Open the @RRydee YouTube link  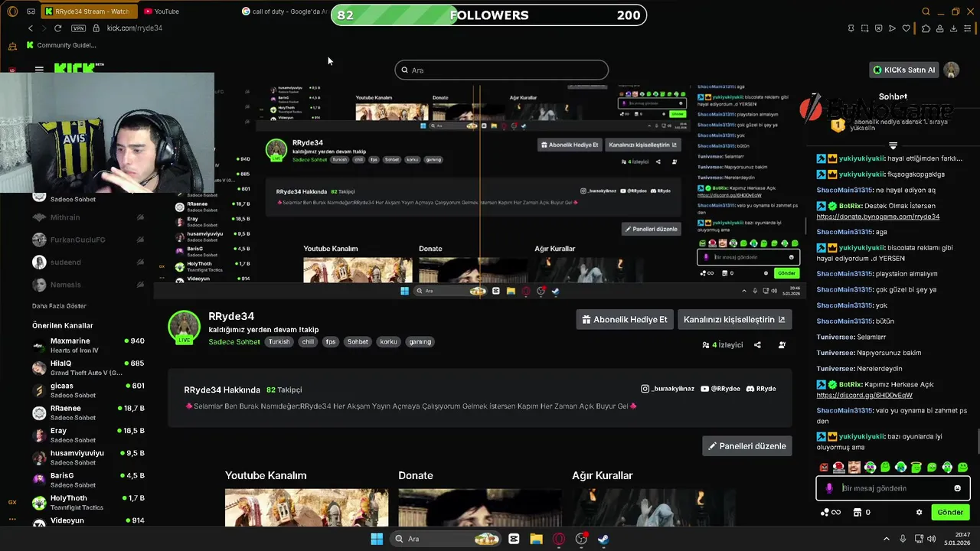[720, 389]
